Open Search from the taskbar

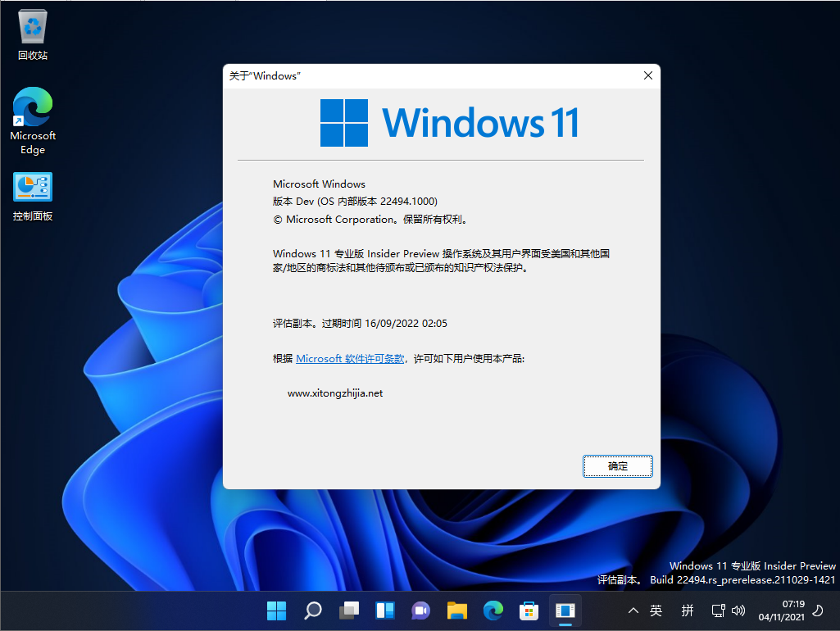312,611
